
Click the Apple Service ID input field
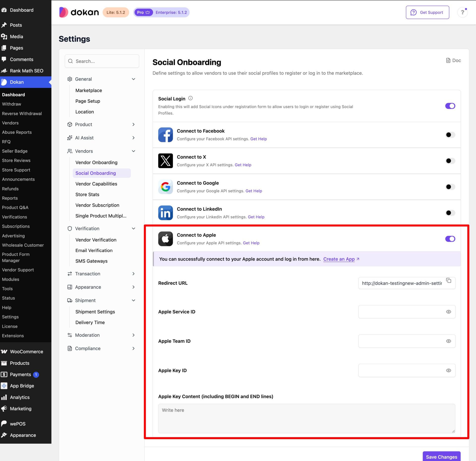(407, 312)
